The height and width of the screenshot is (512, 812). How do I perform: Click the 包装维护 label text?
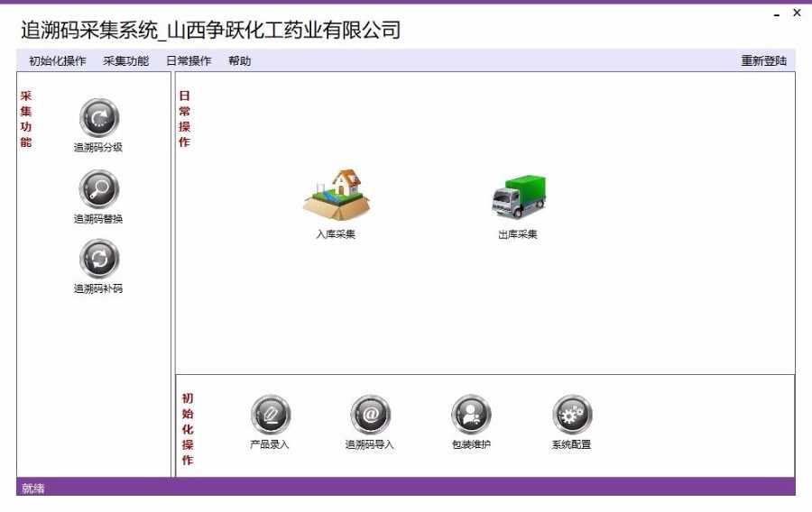click(x=471, y=444)
